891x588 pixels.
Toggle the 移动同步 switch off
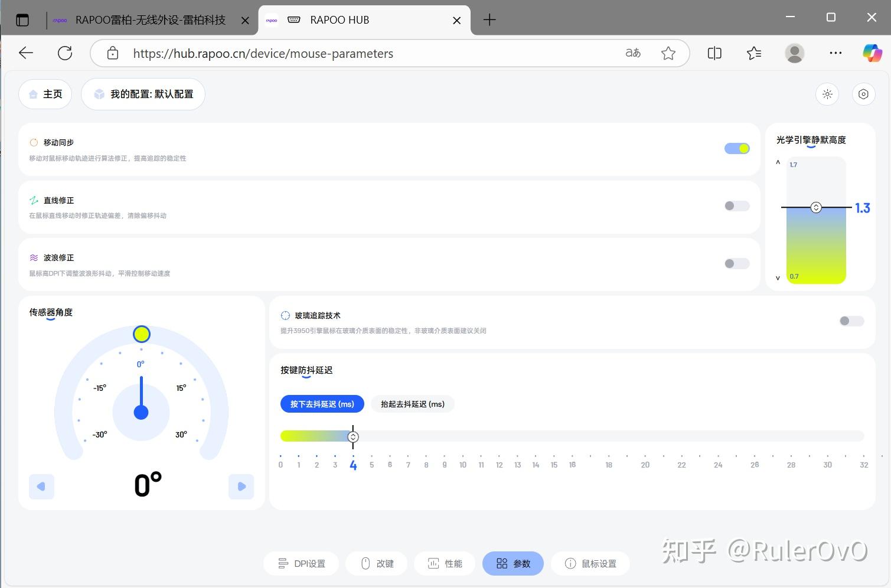[737, 148]
